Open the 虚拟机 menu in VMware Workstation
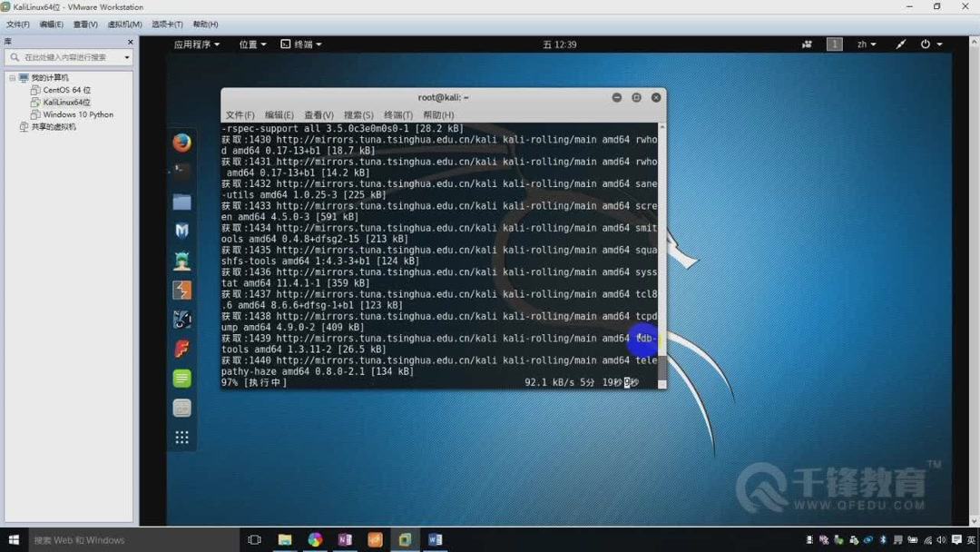 coord(124,25)
